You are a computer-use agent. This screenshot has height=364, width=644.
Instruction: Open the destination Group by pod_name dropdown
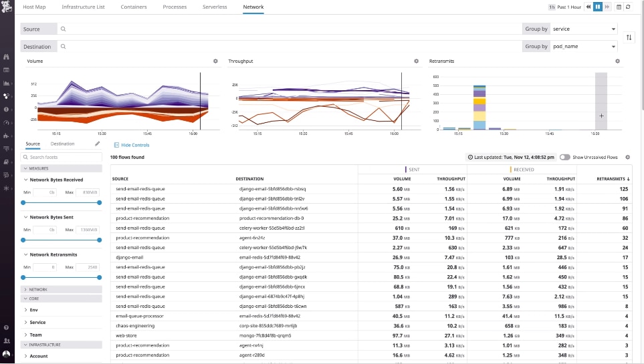point(584,46)
